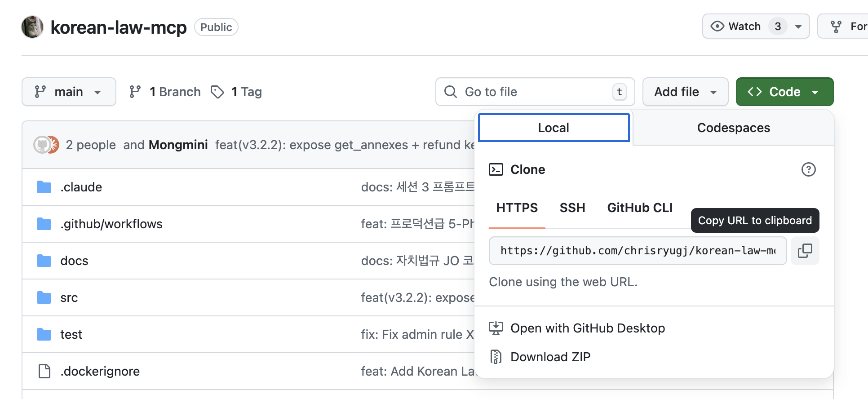The width and height of the screenshot is (868, 399).
Task: Click the .dockerignore file icon
Action: point(44,371)
